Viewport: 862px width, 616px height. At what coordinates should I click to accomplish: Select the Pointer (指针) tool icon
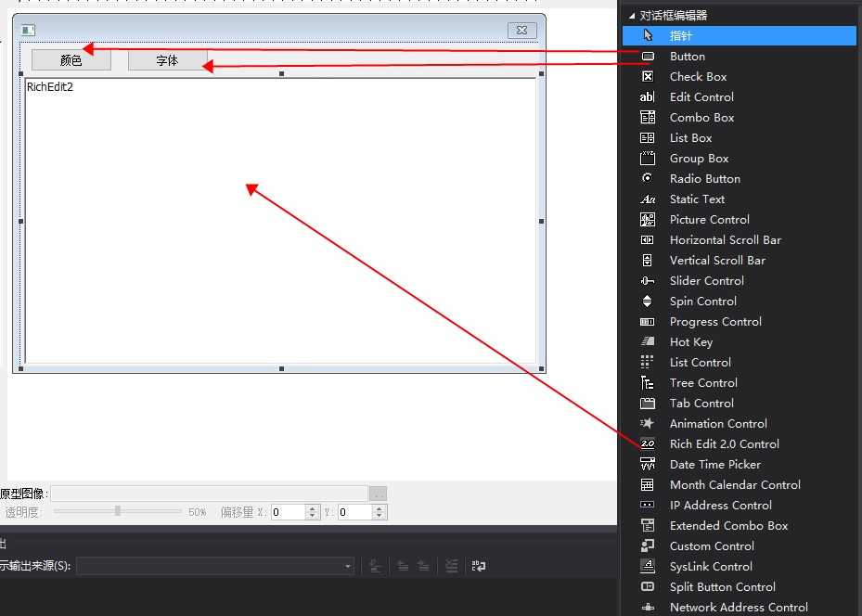pyautogui.click(x=648, y=36)
